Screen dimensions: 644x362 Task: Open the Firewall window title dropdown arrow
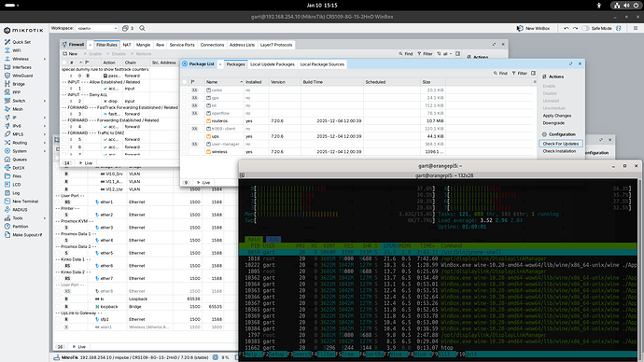click(x=90, y=45)
